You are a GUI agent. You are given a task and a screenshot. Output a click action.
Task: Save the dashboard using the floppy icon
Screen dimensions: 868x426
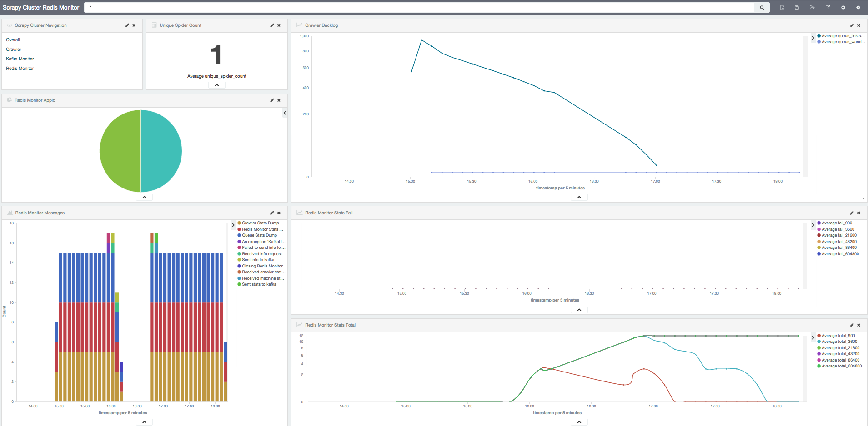point(797,8)
